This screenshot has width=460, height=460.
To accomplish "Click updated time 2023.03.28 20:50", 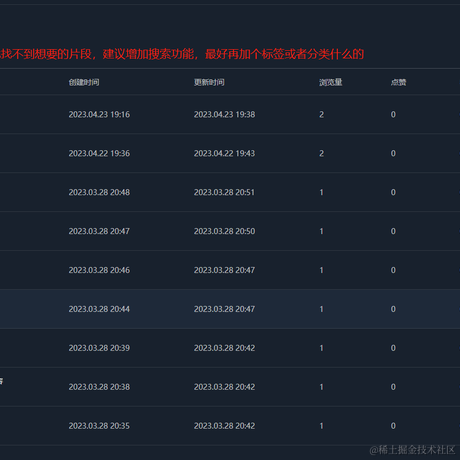I will coord(225,231).
